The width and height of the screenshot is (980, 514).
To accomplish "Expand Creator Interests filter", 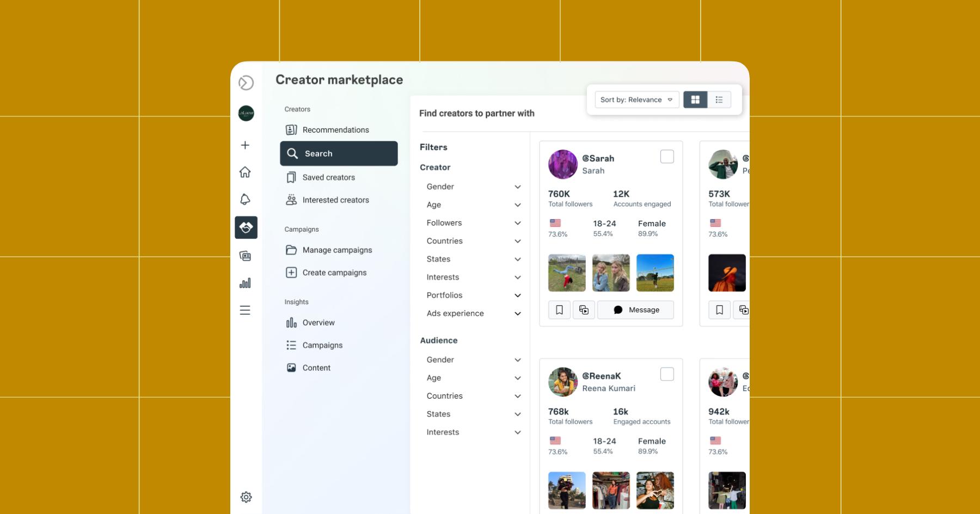I will pyautogui.click(x=474, y=277).
